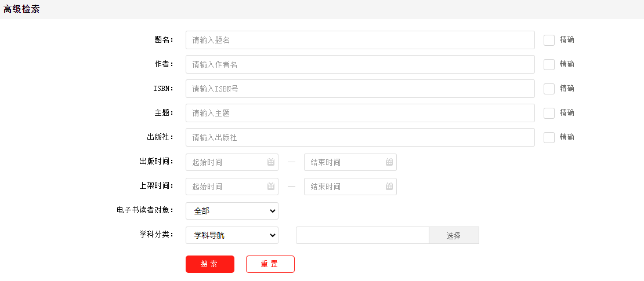This screenshot has height=281, width=644.
Task: Select 精确 checkbox beside 出版社
Action: click(x=549, y=137)
